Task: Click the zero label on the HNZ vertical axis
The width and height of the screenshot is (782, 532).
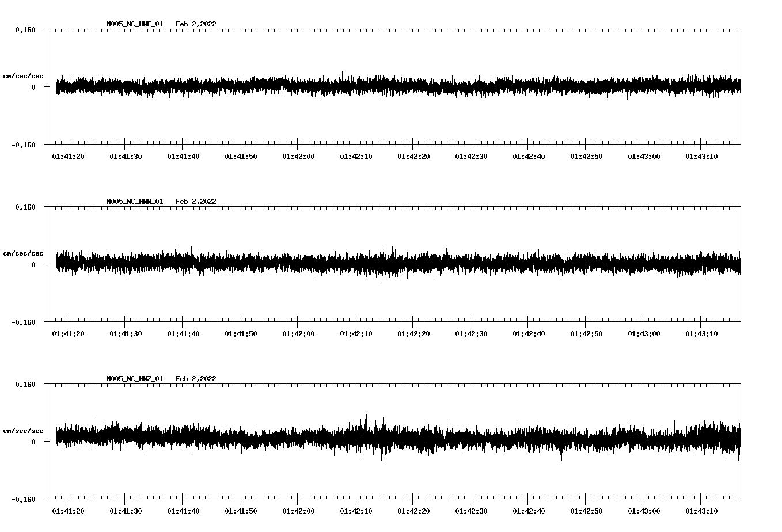Action: click(x=33, y=442)
